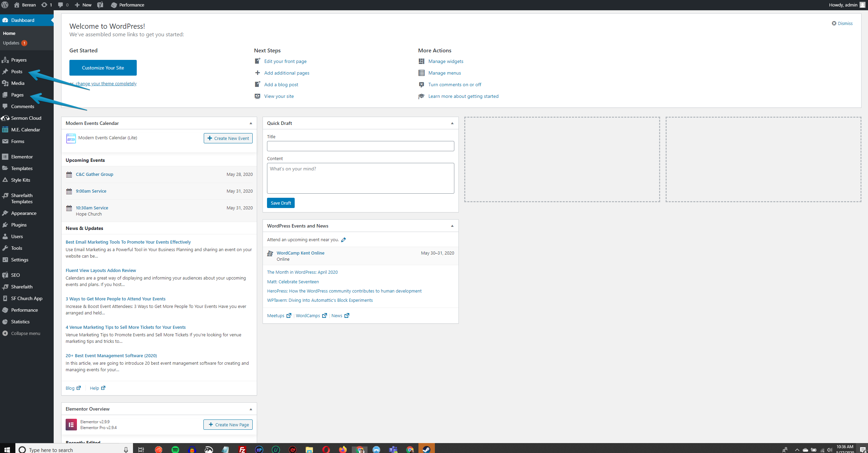The image size is (868, 453).
Task: Go to Plugins in the sidebar
Action: coord(19,225)
